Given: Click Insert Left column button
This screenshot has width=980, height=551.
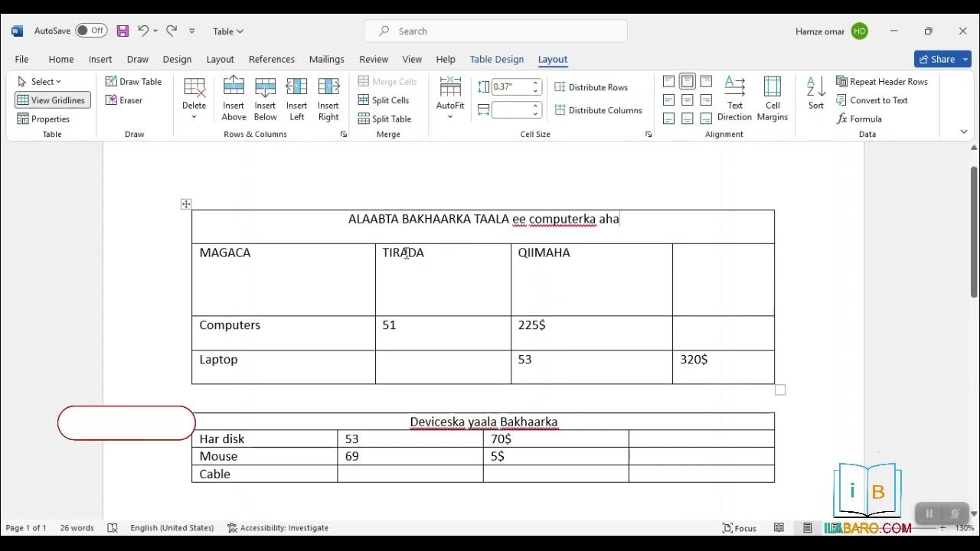Looking at the screenshot, I should [296, 99].
